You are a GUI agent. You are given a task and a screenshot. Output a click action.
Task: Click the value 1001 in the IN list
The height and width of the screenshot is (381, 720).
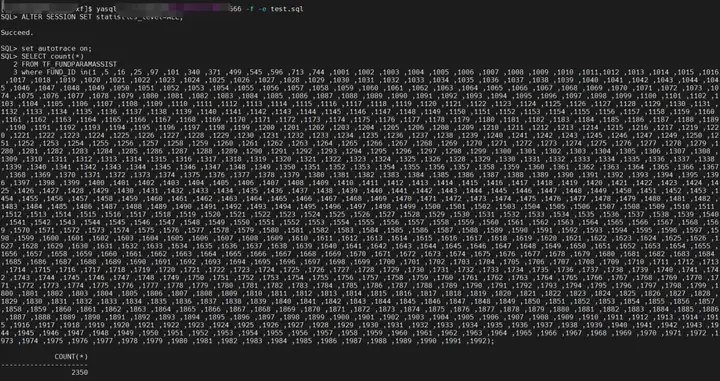pyautogui.click(x=342, y=73)
